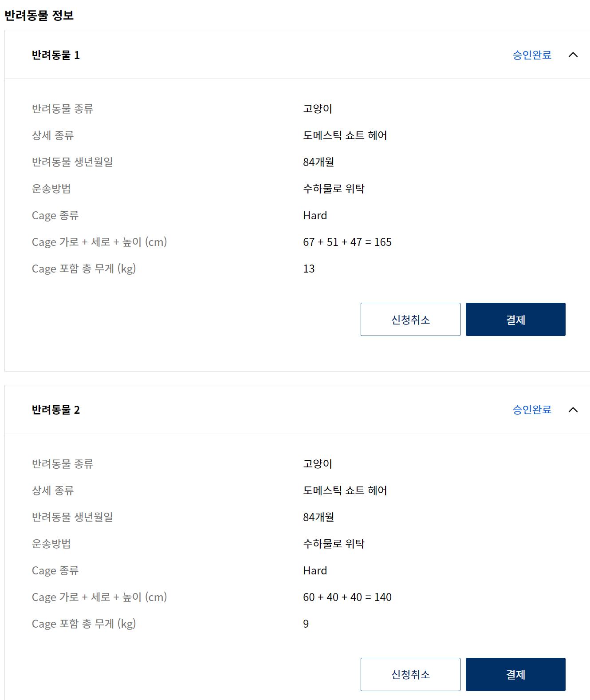
Task: Click Hard cage type for 반려동물 2
Action: click(315, 570)
